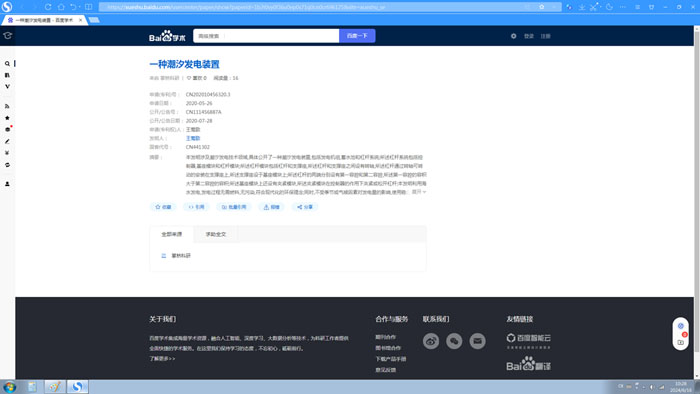Click the floating widget top blue icon
Screen dimensions: 700x394
click(x=680, y=326)
